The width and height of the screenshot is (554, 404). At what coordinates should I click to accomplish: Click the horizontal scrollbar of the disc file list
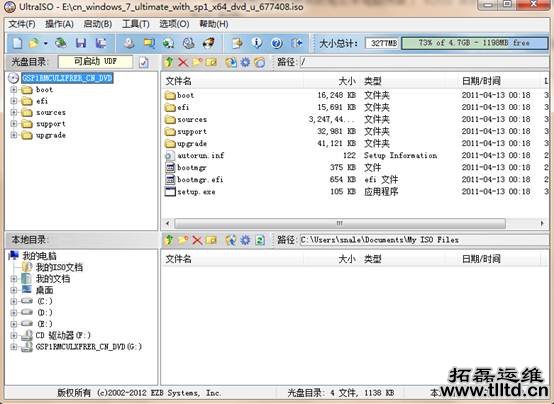(340, 223)
